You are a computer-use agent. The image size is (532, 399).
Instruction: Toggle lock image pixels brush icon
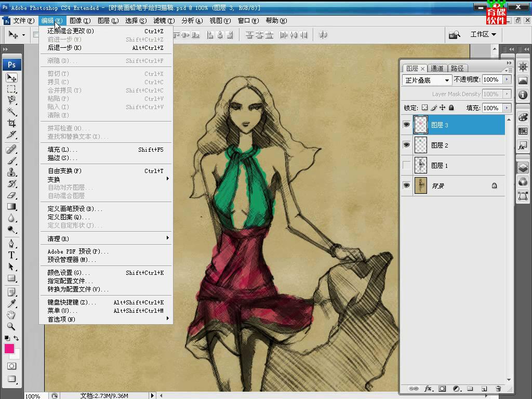[x=434, y=108]
